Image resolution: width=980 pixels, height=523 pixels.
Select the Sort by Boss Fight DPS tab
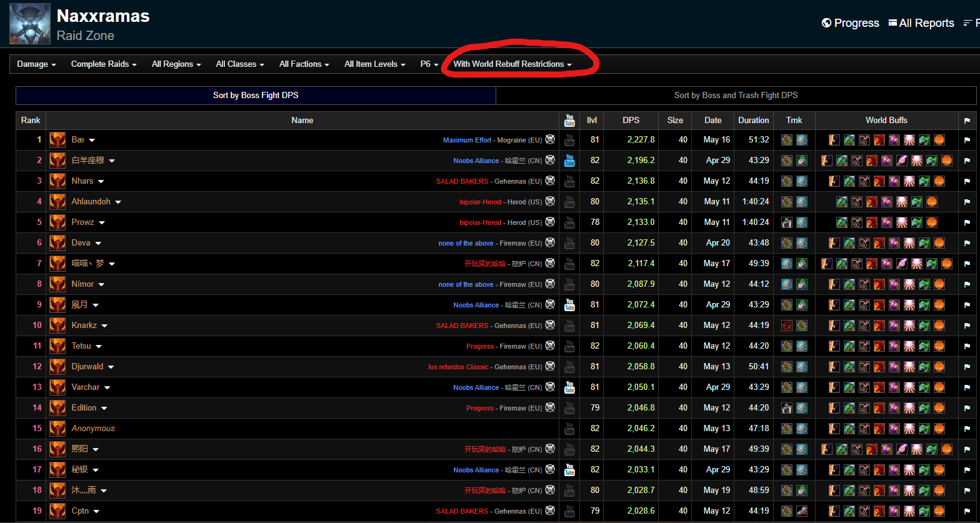tap(256, 96)
